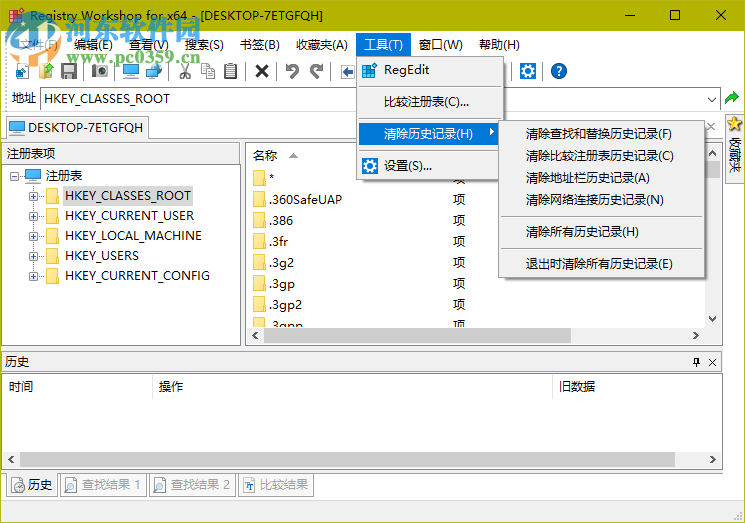Click the copy icon in toolbar
The image size is (745, 523).
coord(208,71)
